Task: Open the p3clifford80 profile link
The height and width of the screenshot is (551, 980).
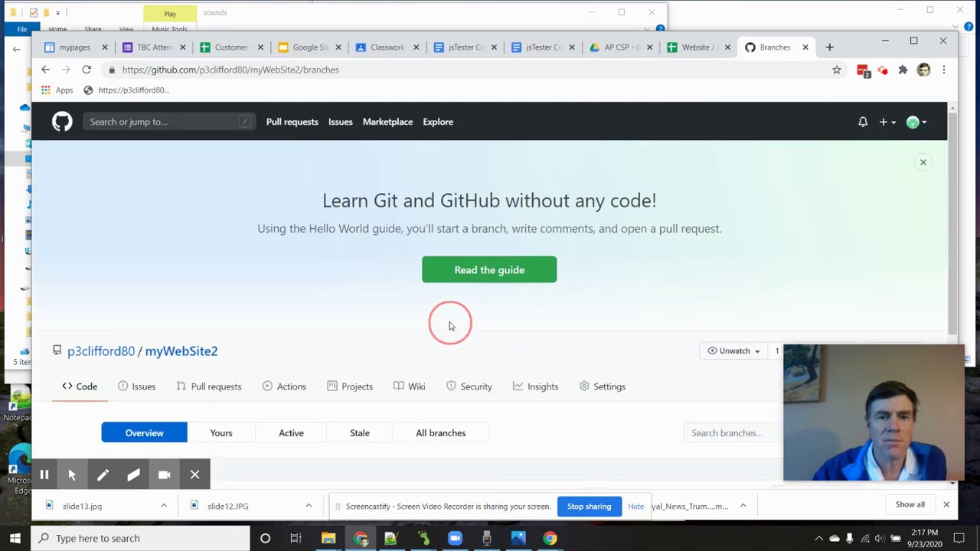Action: click(101, 350)
